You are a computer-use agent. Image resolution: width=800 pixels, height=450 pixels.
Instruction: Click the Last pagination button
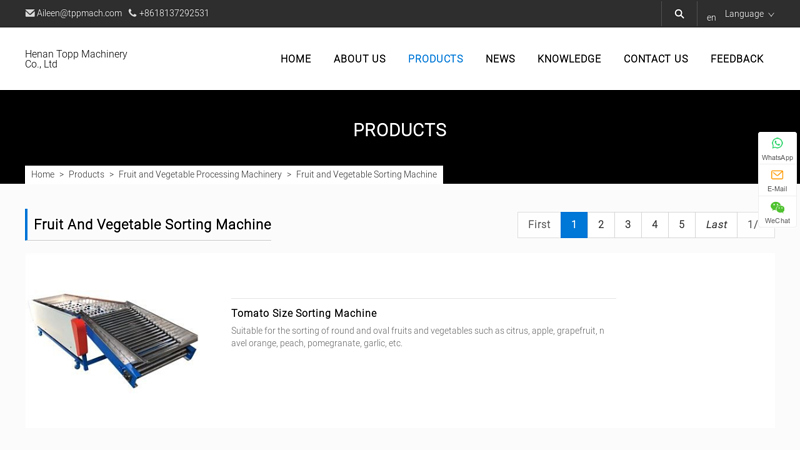[716, 224]
